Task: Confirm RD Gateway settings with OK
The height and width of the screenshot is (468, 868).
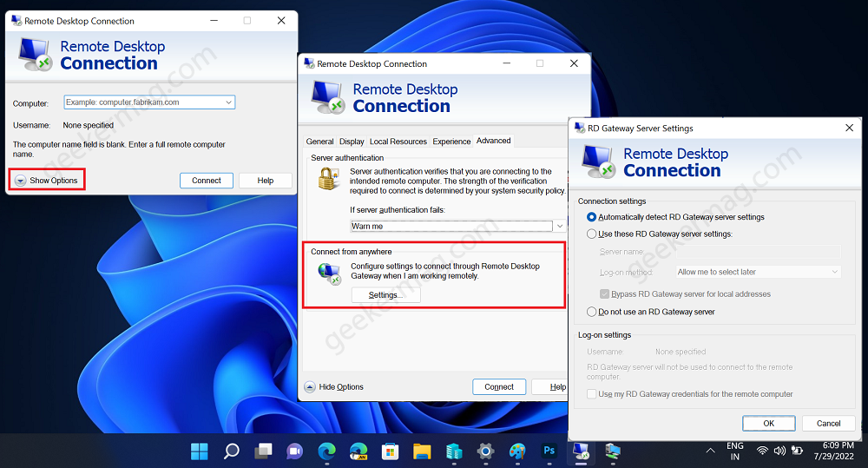Action: (x=769, y=424)
